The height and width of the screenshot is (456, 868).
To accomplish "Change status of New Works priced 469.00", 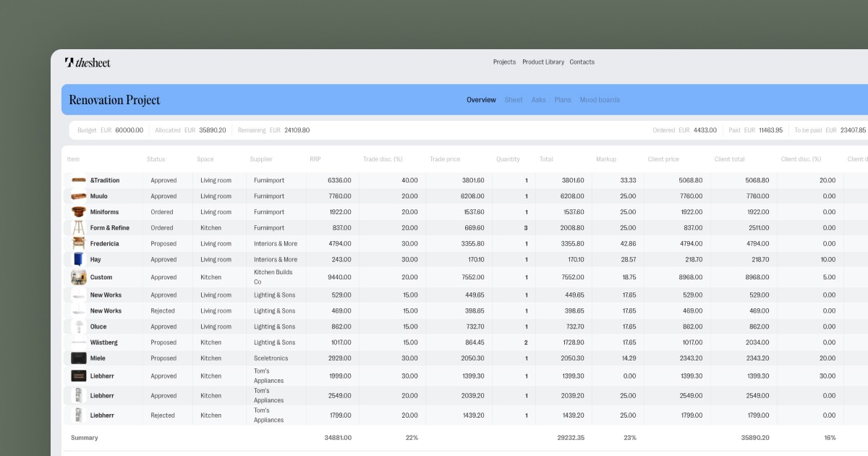I will (x=163, y=311).
